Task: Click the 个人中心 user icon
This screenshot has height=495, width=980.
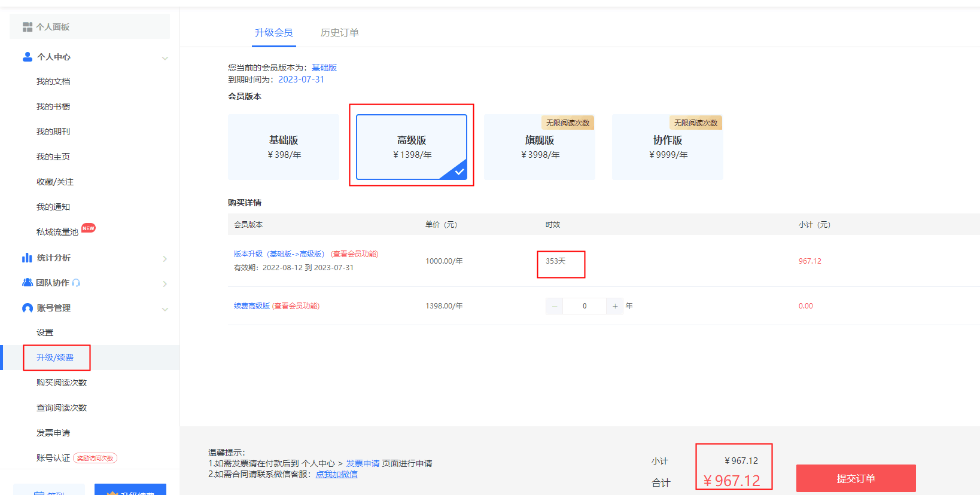Action: (28, 57)
